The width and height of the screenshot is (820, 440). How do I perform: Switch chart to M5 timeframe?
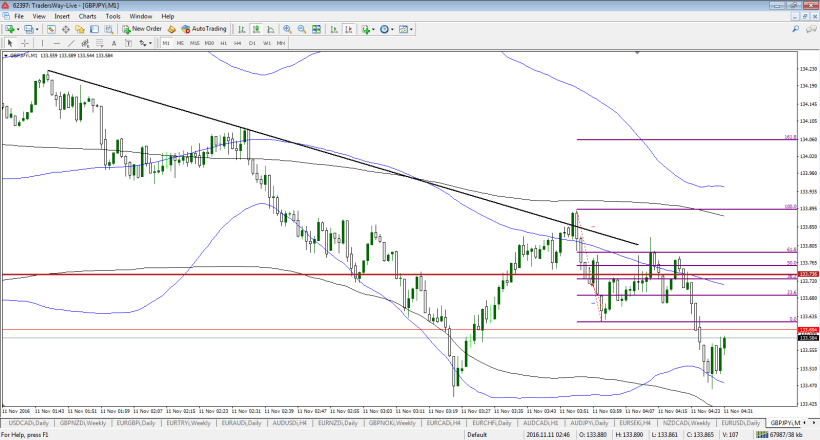[180, 43]
